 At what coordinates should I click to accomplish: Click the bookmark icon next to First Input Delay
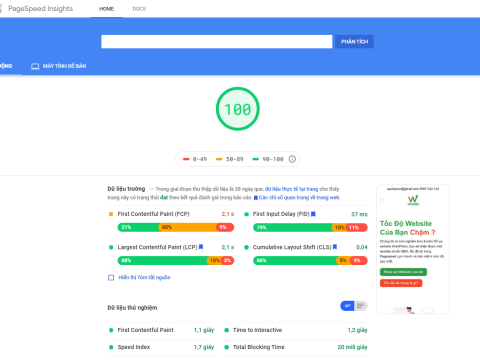pyautogui.click(x=313, y=214)
